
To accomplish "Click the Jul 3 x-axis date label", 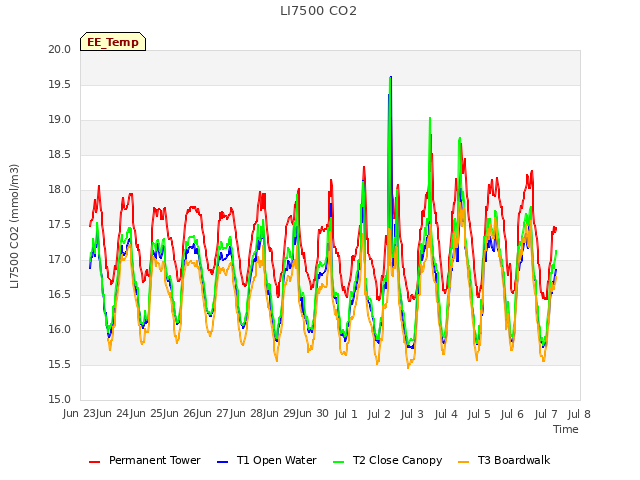I will click(412, 414).
